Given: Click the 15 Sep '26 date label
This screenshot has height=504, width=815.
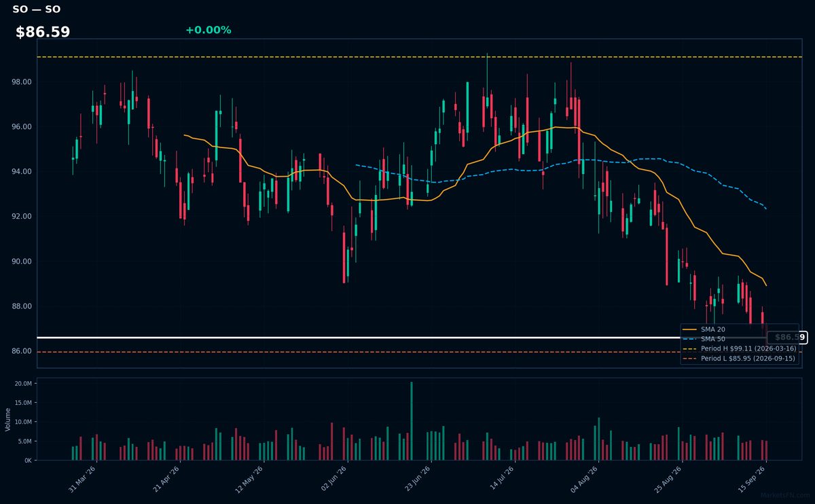Looking at the screenshot, I should (750, 480).
